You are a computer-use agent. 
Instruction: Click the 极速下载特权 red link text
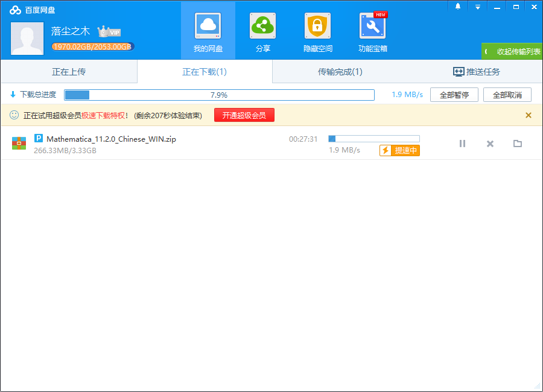click(x=104, y=115)
